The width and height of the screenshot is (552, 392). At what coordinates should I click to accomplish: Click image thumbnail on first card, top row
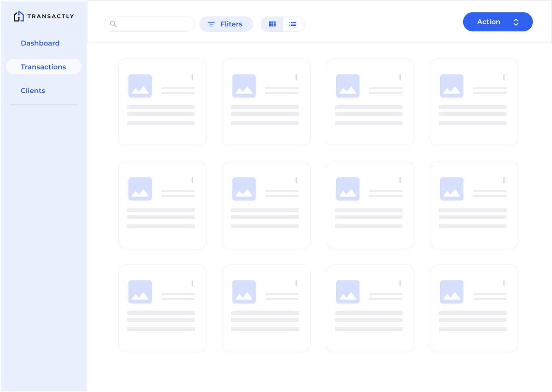140,86
